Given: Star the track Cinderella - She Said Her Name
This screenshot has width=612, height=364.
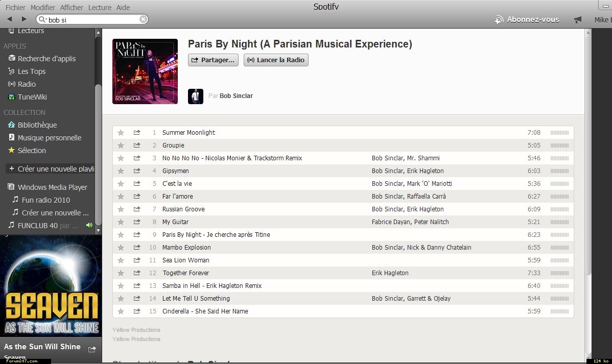Looking at the screenshot, I should 121,311.
